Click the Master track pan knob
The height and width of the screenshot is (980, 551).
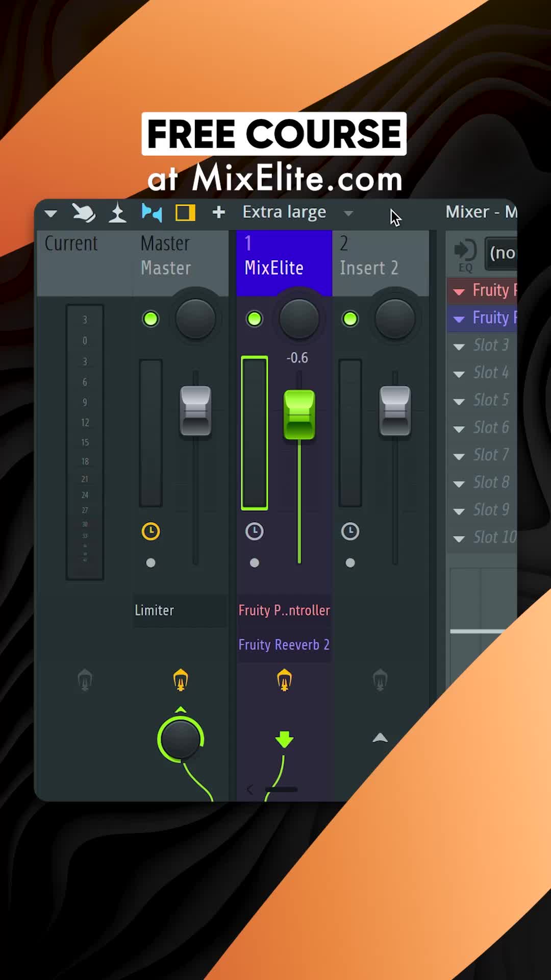click(x=195, y=319)
